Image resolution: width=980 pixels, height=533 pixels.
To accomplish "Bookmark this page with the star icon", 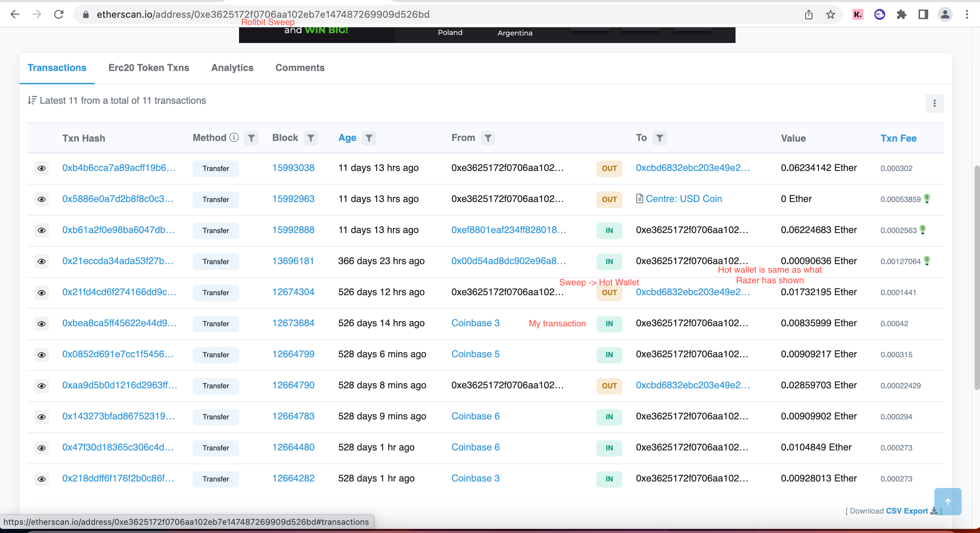I will [831, 14].
